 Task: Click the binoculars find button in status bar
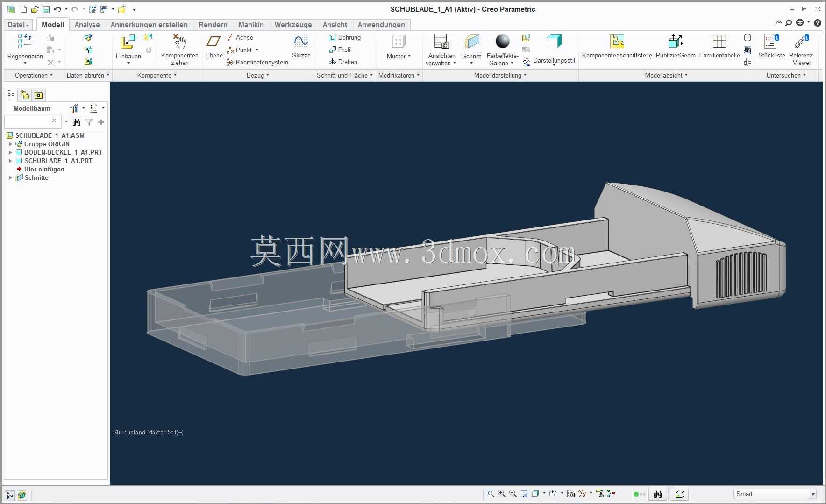(x=658, y=494)
